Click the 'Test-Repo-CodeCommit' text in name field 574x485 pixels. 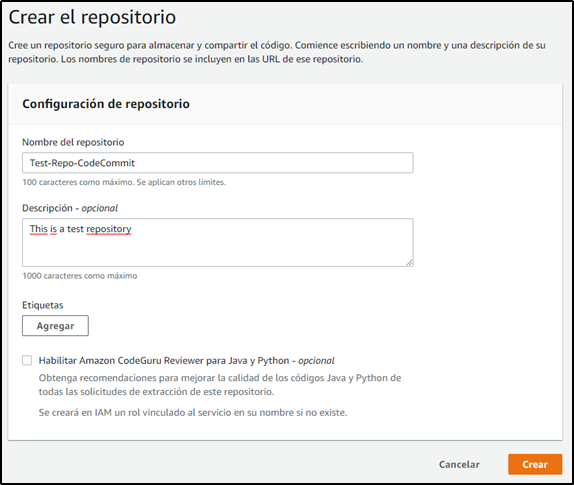[x=82, y=163]
